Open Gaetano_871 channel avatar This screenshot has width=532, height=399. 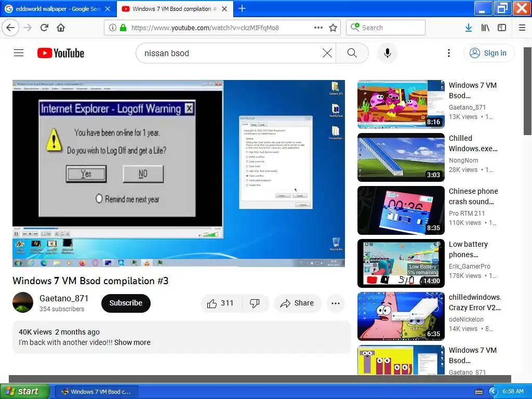(23, 302)
